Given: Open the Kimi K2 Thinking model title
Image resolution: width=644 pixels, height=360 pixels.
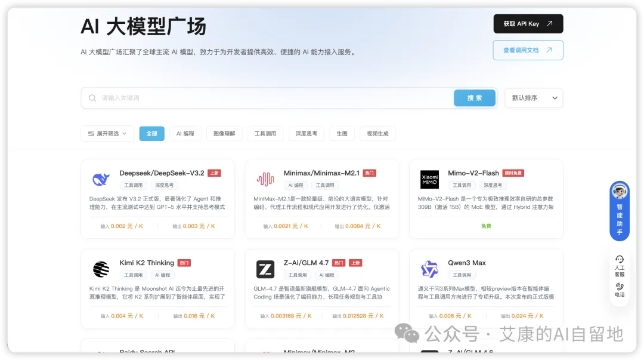Looking at the screenshot, I should 147,263.
